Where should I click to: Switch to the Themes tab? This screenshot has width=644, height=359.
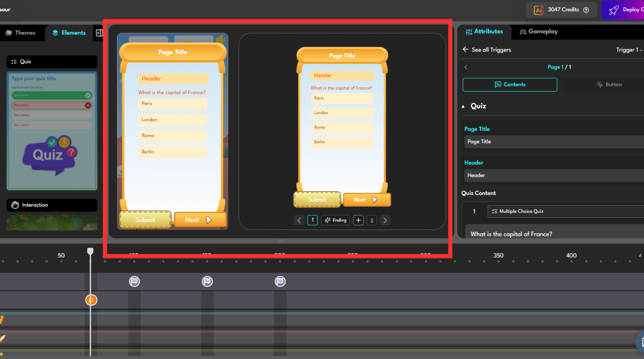pos(21,33)
